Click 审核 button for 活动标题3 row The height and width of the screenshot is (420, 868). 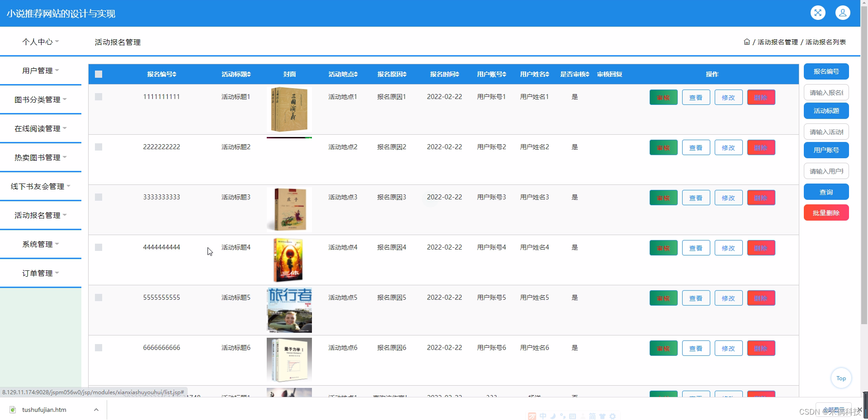[x=663, y=198]
